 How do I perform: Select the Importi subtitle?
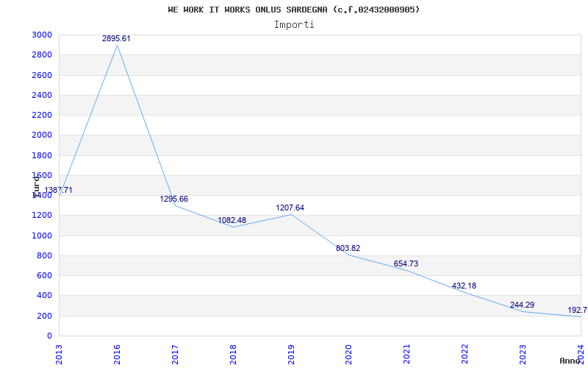(293, 25)
